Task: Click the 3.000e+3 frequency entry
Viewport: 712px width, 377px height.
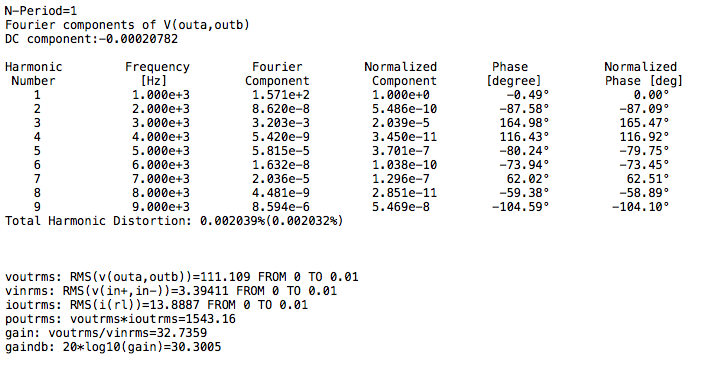Action: tap(161, 123)
